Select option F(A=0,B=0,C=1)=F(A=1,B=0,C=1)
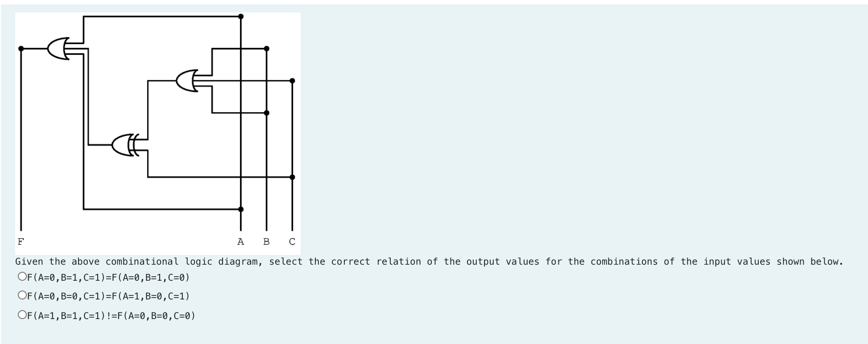 (21, 295)
